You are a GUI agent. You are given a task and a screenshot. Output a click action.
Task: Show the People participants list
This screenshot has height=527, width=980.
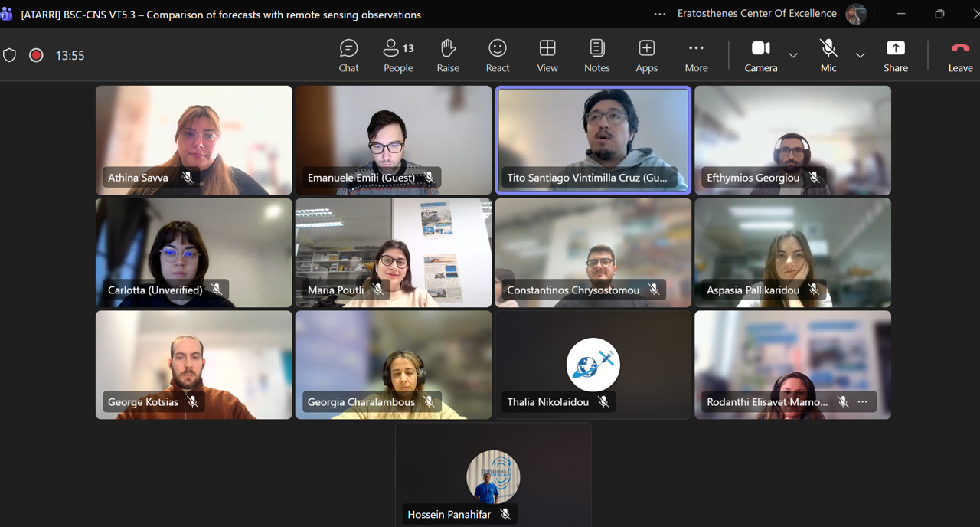point(398,56)
